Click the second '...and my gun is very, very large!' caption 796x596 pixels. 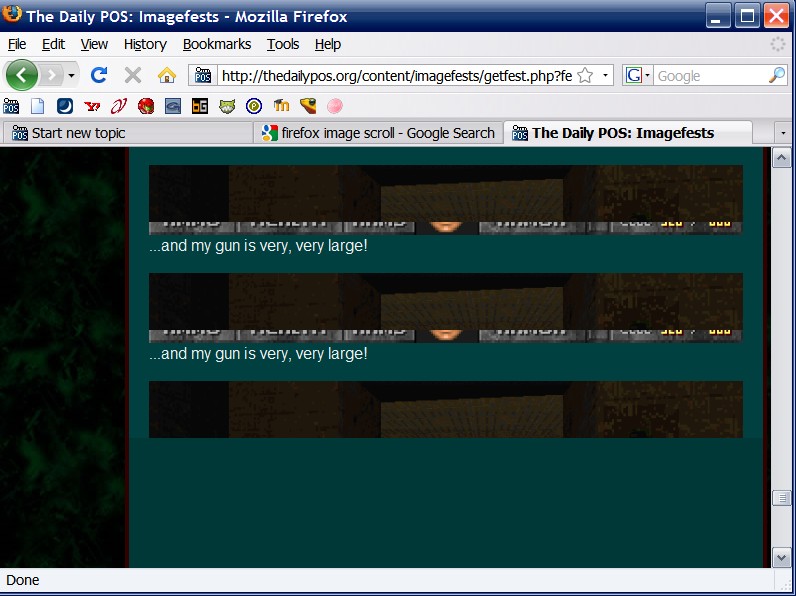tap(258, 354)
